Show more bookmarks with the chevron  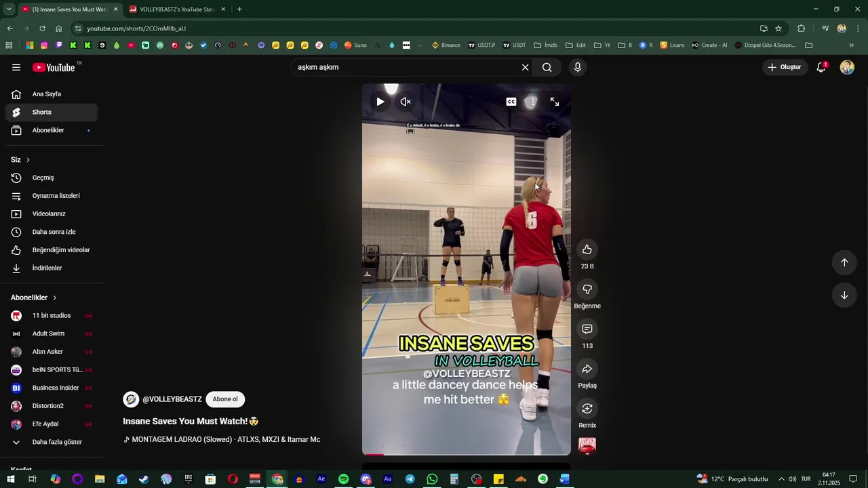[x=852, y=45]
